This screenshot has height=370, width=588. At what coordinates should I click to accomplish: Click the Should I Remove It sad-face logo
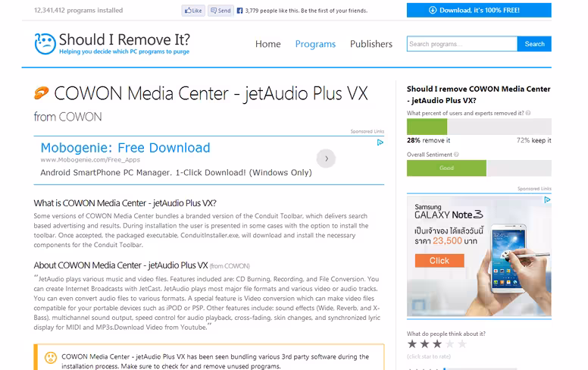(45, 44)
